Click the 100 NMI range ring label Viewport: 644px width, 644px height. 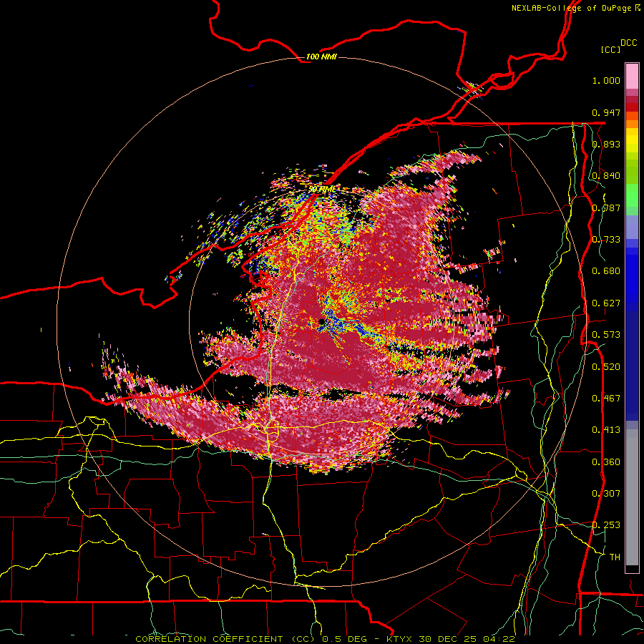click(321, 57)
